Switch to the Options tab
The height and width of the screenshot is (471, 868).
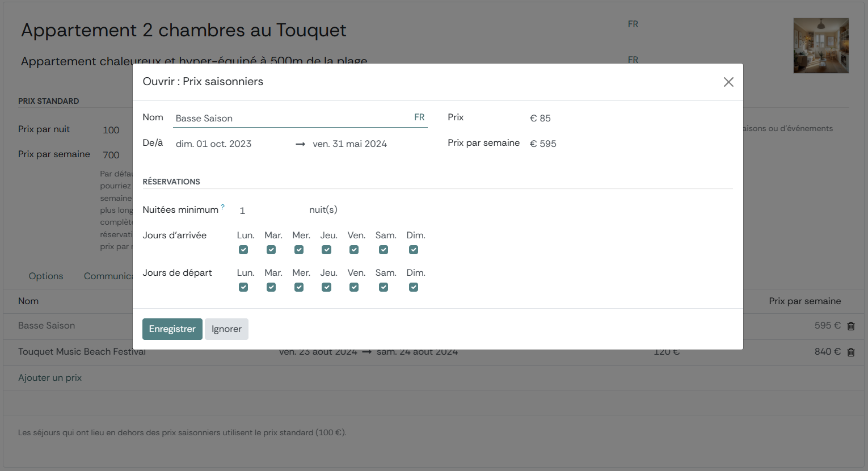[46, 276]
